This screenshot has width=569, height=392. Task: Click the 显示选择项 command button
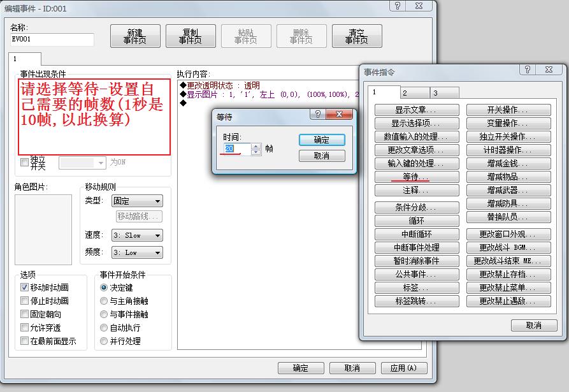417,124
